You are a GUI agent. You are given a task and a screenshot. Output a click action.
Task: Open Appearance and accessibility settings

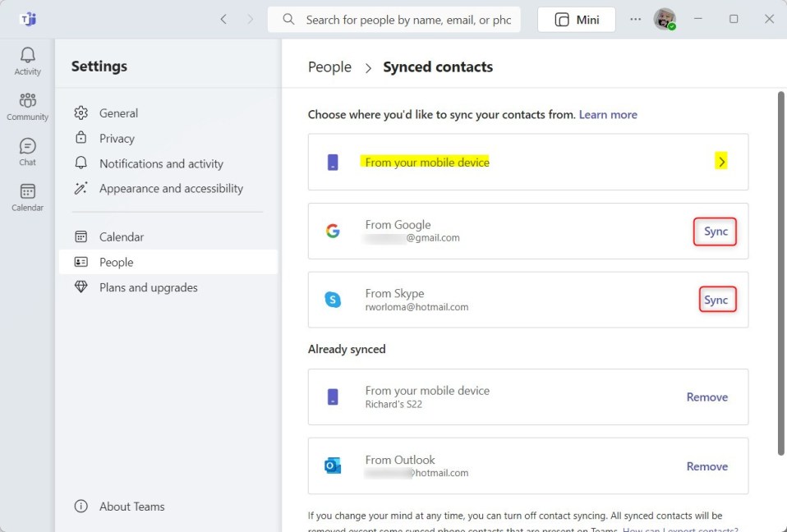(x=171, y=188)
